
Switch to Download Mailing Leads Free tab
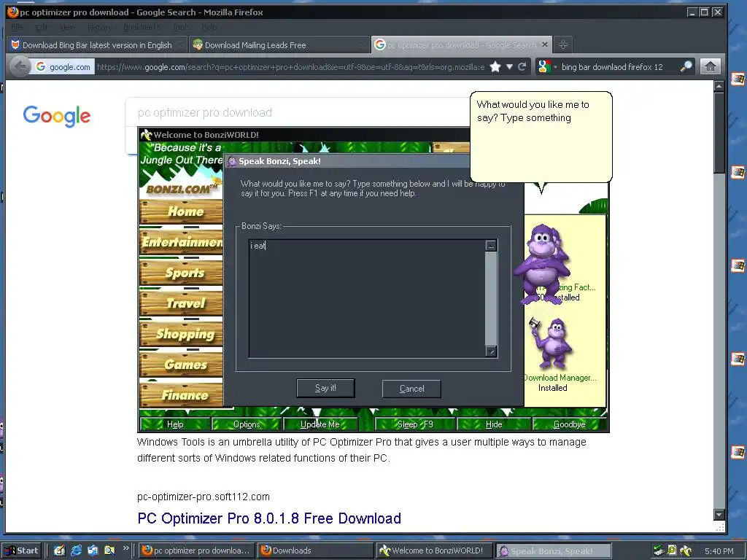click(x=279, y=45)
